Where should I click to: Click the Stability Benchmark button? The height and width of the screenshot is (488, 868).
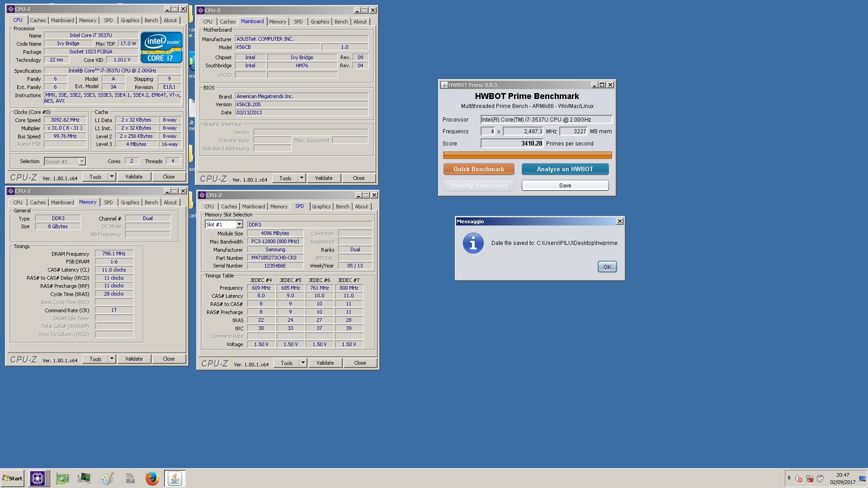tap(479, 185)
